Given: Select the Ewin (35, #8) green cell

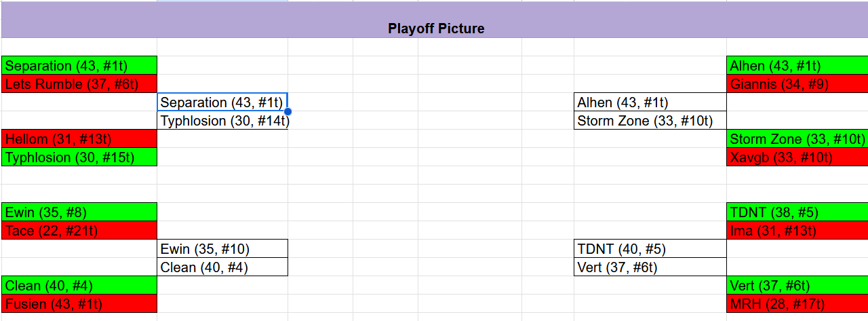Looking at the screenshot, I should pos(79,212).
